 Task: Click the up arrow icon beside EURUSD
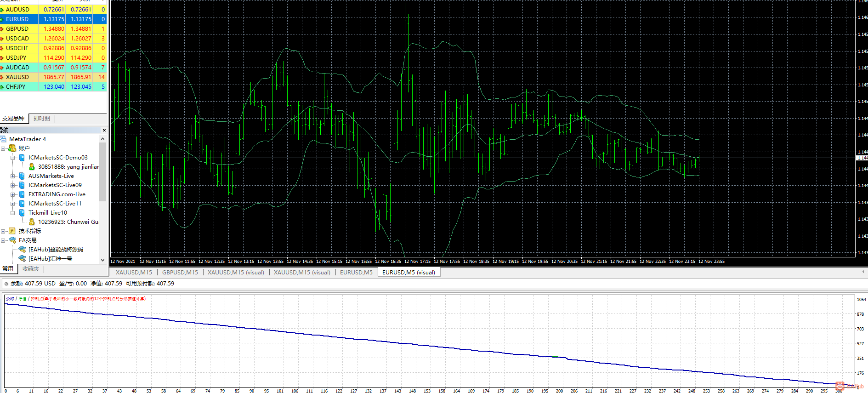[x=2, y=19]
